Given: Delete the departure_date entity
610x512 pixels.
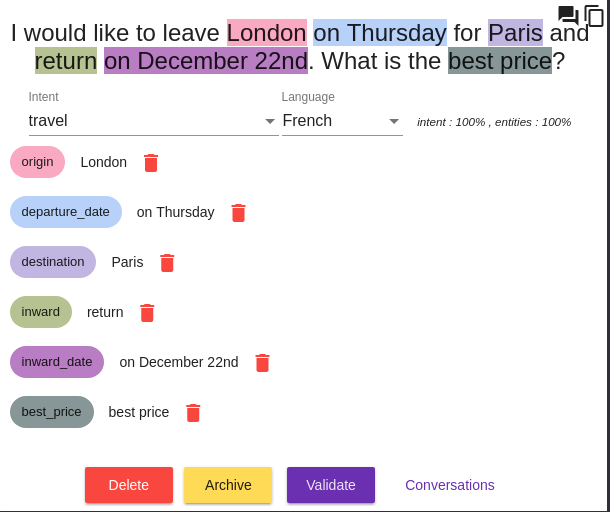Looking at the screenshot, I should click(x=238, y=213).
